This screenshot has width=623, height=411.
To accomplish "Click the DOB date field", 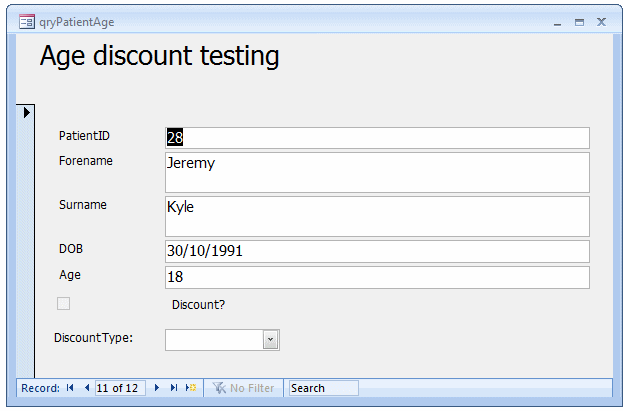I will pos(377,251).
